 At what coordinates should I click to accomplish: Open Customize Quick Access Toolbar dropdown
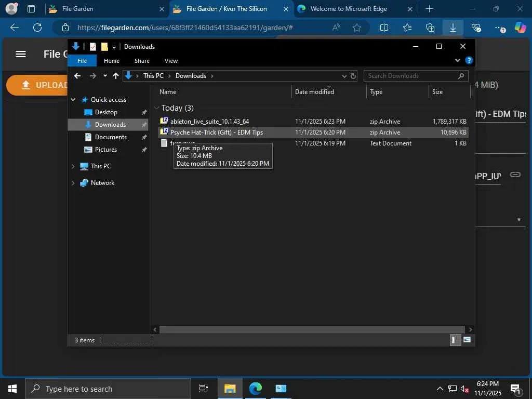click(114, 47)
